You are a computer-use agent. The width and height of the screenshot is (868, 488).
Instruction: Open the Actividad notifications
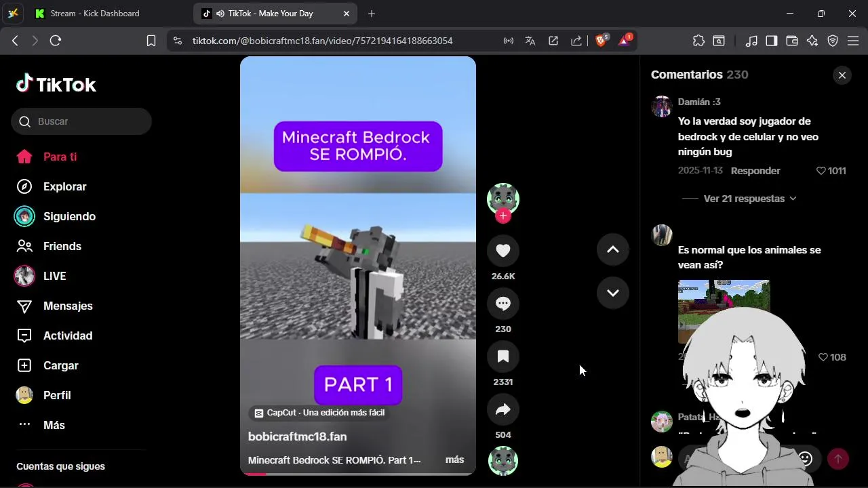(x=54, y=335)
